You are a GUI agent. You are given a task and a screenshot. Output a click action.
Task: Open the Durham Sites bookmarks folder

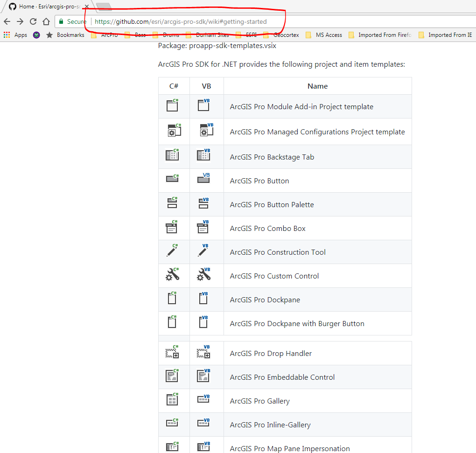click(208, 35)
